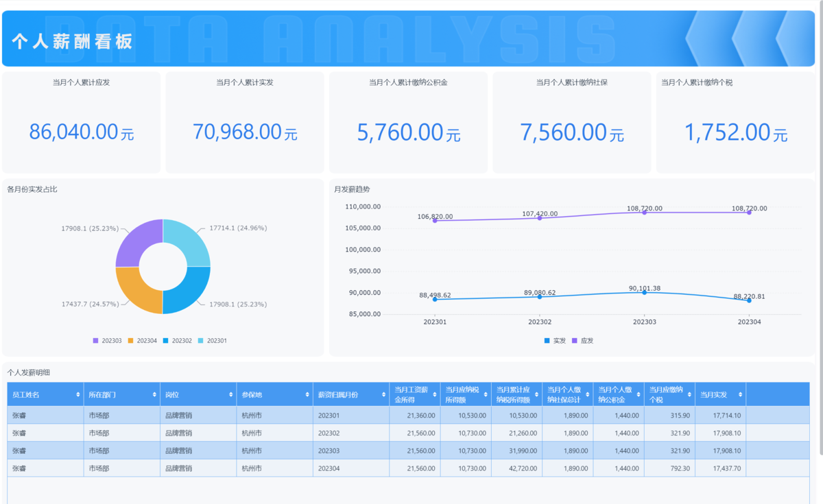Viewport: 823px width, 504px height.
Task: Sort by 当月实发 column sort arrows
Action: coord(740,395)
